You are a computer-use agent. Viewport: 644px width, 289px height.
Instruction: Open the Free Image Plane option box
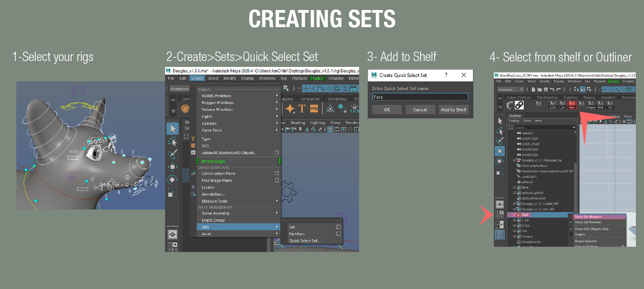[277, 180]
